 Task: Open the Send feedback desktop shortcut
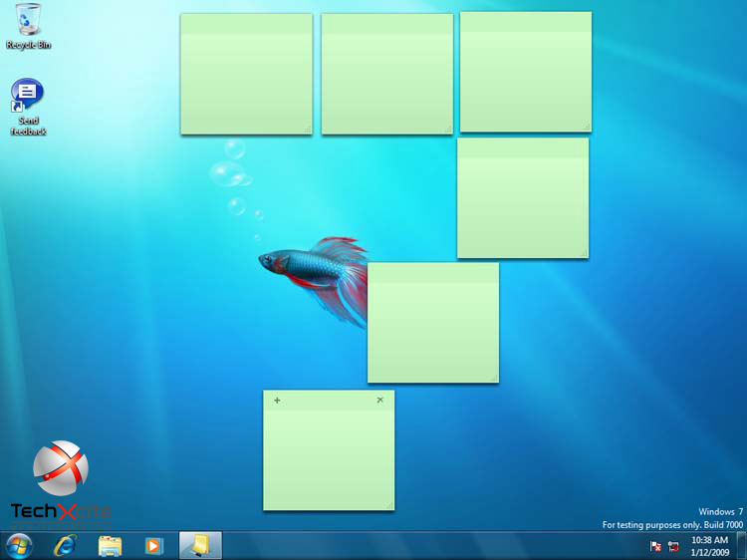pyautogui.click(x=28, y=108)
